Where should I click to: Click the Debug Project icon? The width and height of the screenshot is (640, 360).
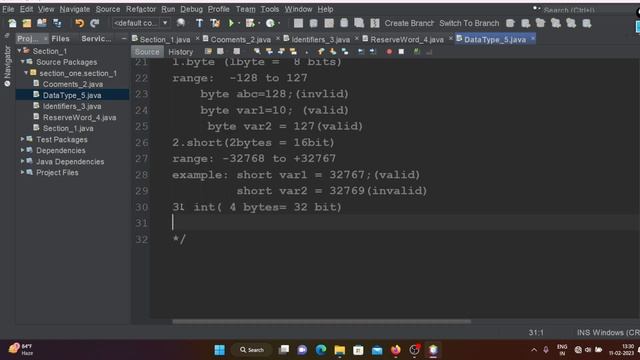[x=250, y=23]
